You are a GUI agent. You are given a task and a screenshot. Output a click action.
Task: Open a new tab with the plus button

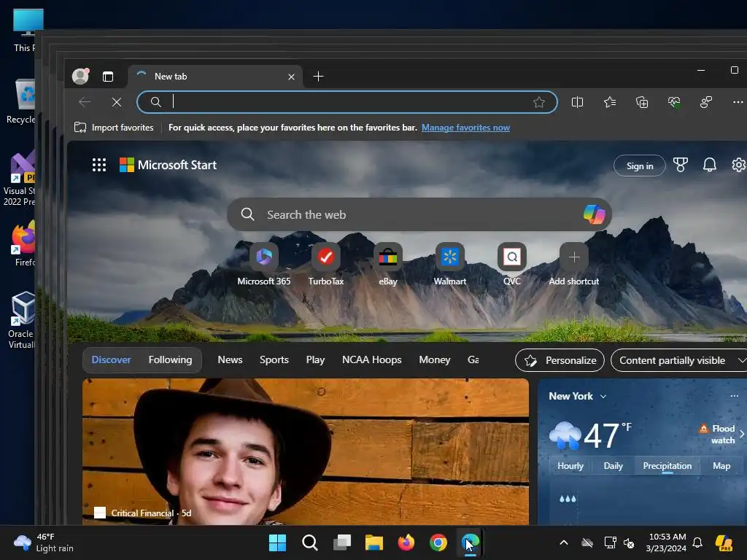[318, 76]
